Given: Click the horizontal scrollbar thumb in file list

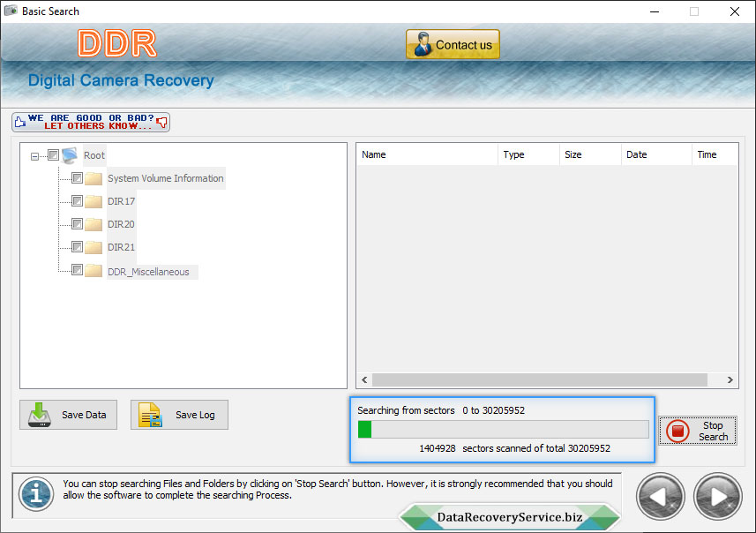Looking at the screenshot, I should pos(540,380).
